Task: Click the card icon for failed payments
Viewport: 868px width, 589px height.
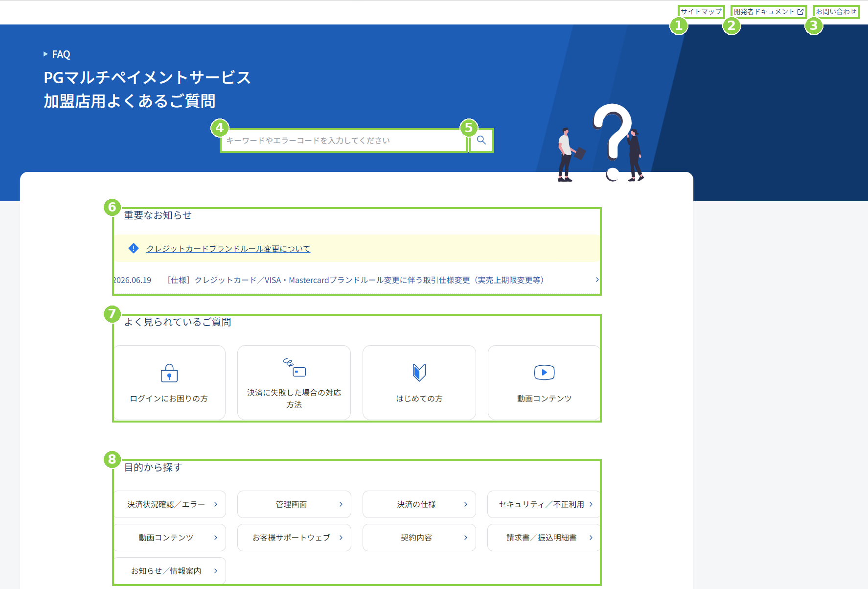Action: pyautogui.click(x=294, y=367)
